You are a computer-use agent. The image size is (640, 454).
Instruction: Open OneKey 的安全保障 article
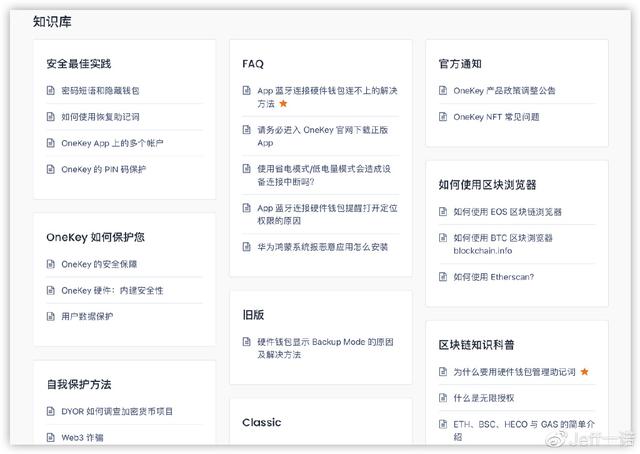[99, 264]
